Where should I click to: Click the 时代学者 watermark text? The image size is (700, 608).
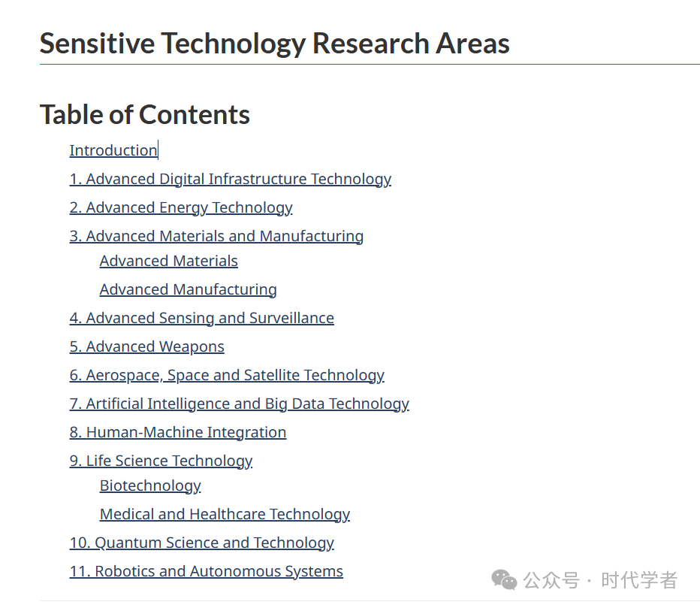639,580
